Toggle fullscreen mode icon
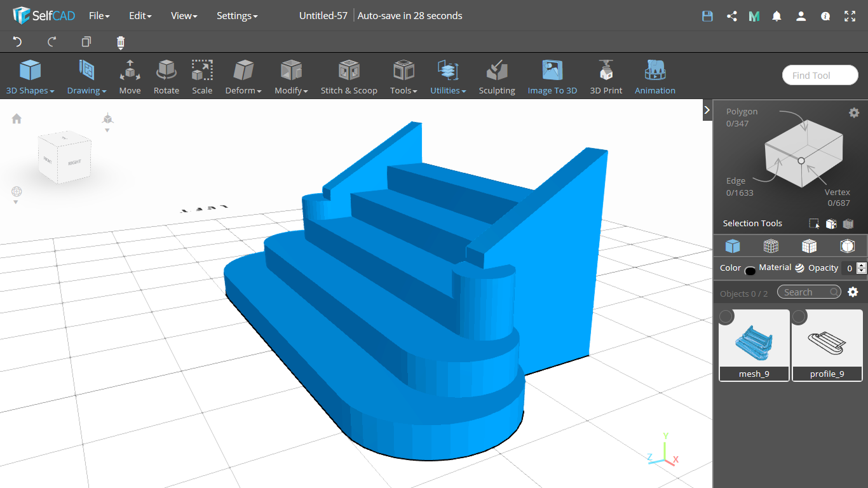The height and width of the screenshot is (488, 868). coord(850,17)
